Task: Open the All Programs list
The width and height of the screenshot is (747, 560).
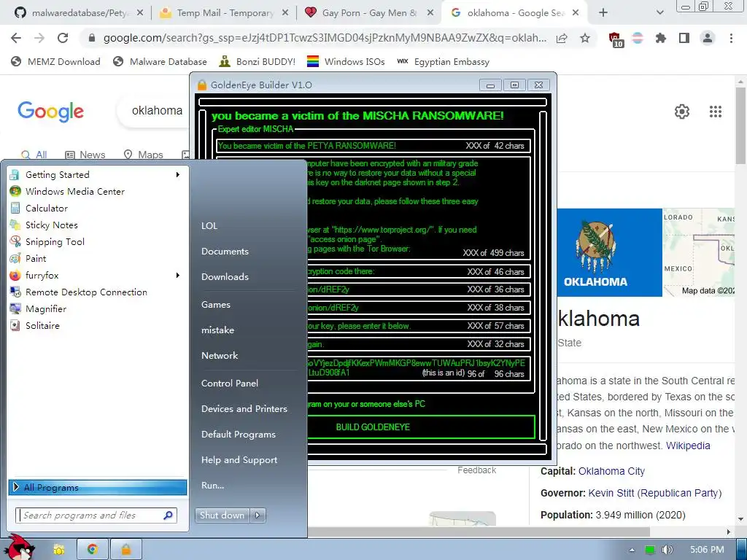Action: (x=98, y=487)
